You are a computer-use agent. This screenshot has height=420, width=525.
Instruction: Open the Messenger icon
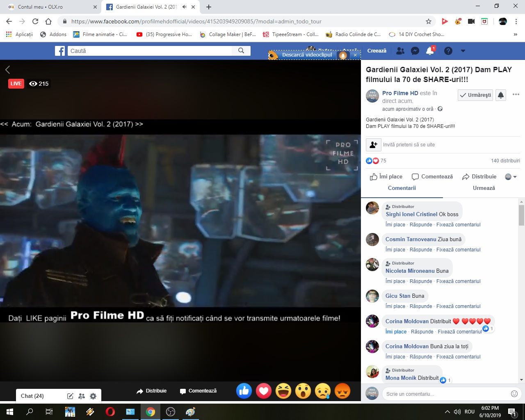pos(415,51)
